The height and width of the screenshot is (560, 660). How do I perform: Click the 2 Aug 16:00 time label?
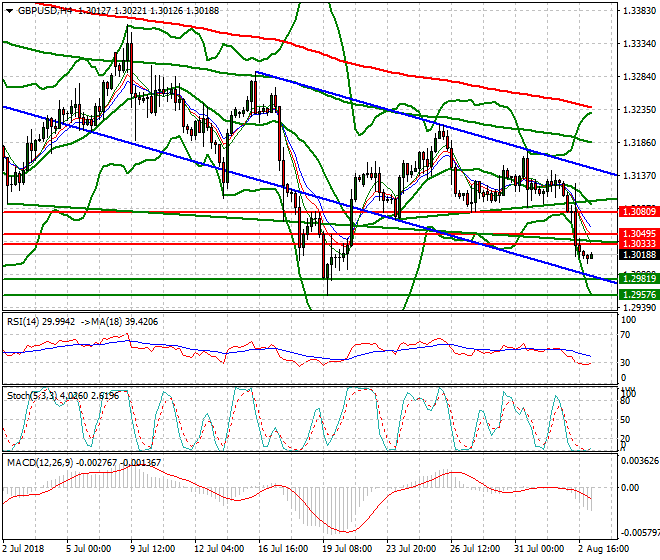coord(604,549)
